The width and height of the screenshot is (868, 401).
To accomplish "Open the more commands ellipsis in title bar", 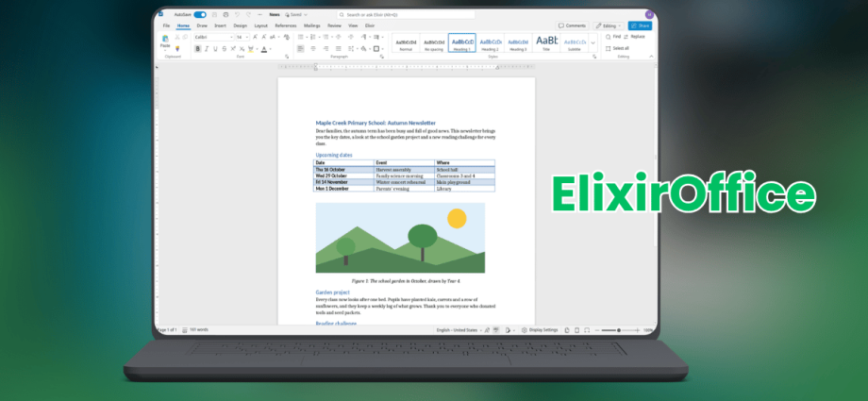I will click(259, 14).
